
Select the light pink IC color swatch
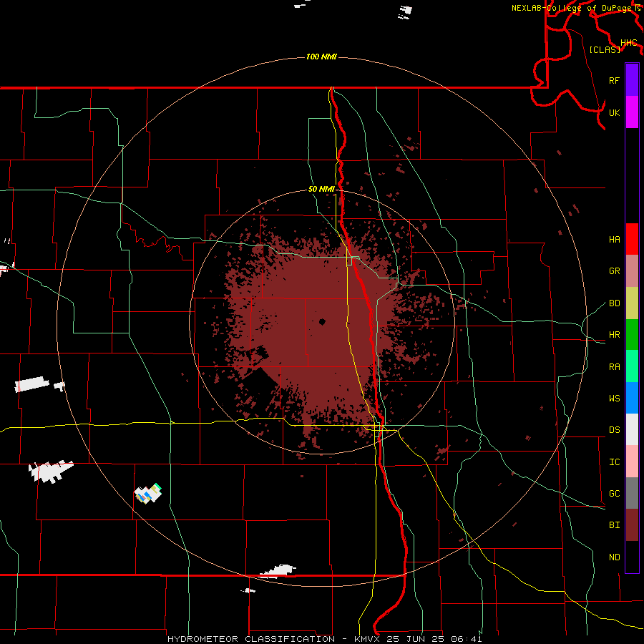tap(632, 462)
